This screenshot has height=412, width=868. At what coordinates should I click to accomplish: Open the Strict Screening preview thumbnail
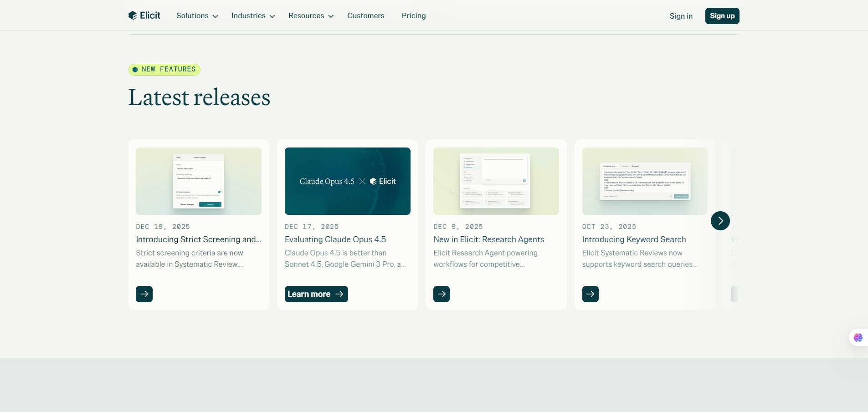pos(198,181)
